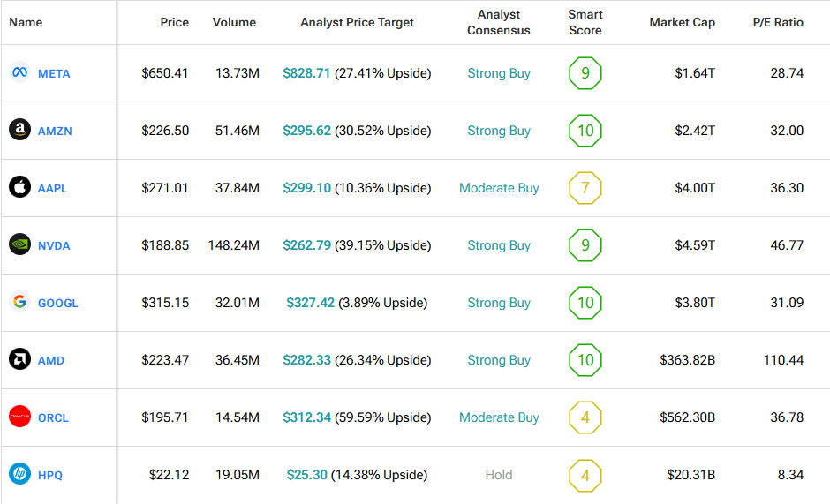
Task: Click AAPL's Moderate Buy consensus
Action: (x=499, y=188)
